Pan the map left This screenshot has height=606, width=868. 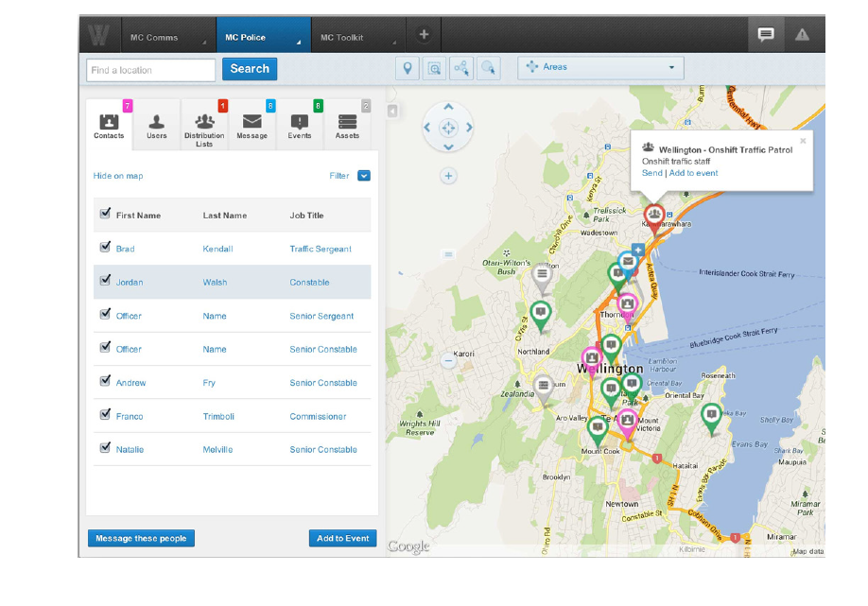tap(426, 128)
